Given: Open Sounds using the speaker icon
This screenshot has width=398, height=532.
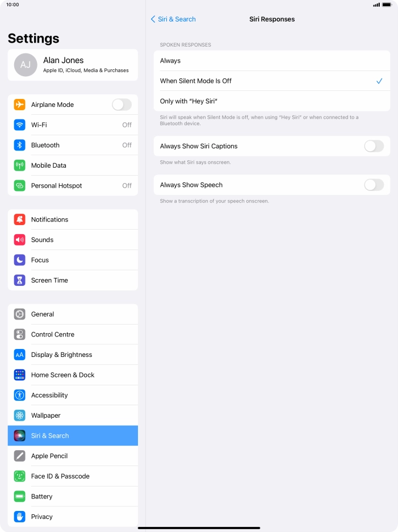Looking at the screenshot, I should [x=20, y=240].
